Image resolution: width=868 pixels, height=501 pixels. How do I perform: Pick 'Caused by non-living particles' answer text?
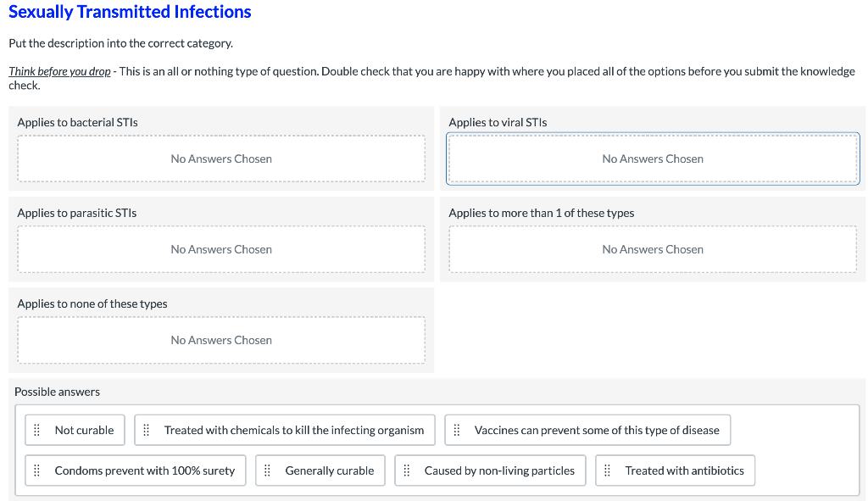click(x=499, y=470)
